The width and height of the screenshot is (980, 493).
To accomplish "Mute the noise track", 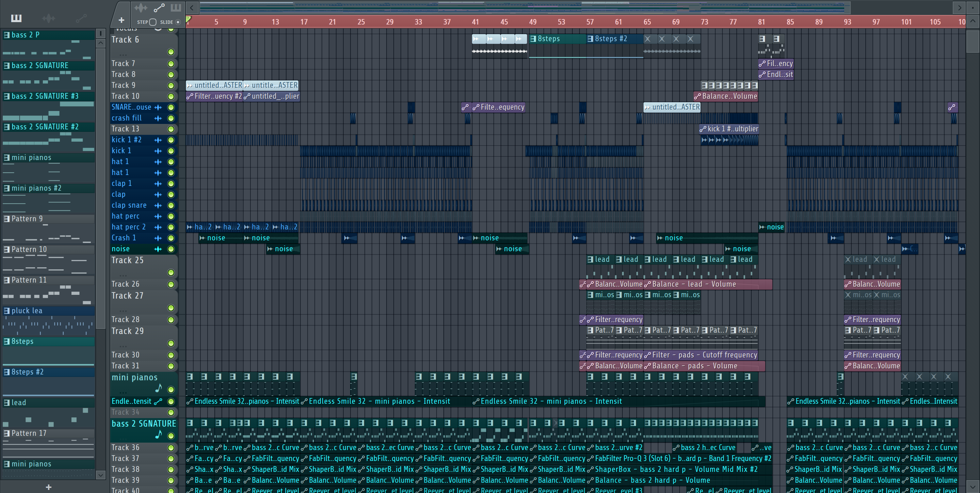I will click(171, 249).
